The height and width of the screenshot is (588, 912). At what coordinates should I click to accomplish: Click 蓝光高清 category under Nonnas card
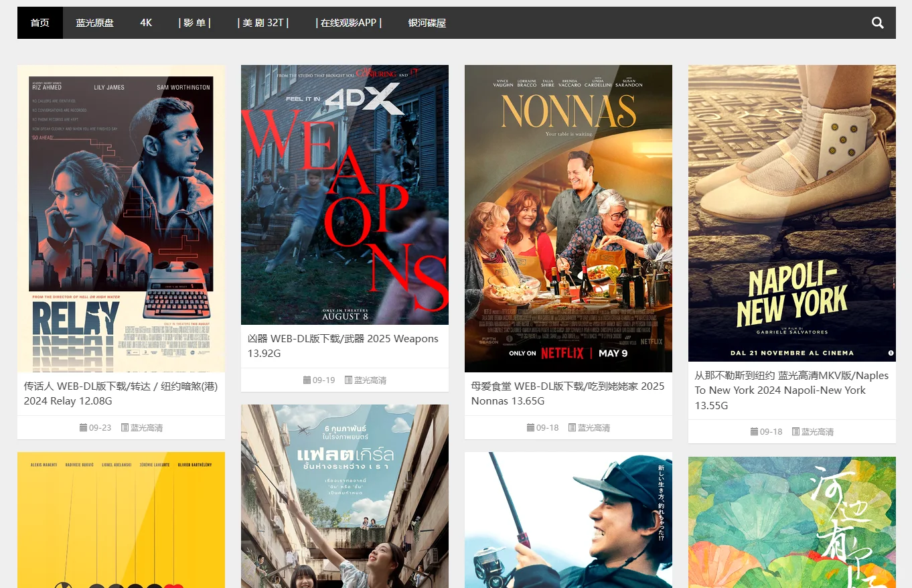coord(594,427)
